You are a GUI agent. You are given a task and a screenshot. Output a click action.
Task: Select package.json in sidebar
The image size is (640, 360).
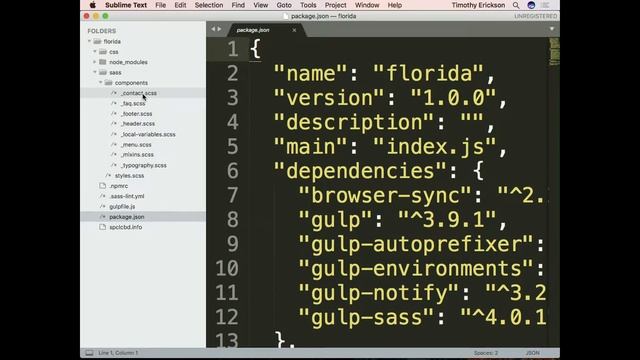[x=127, y=217]
